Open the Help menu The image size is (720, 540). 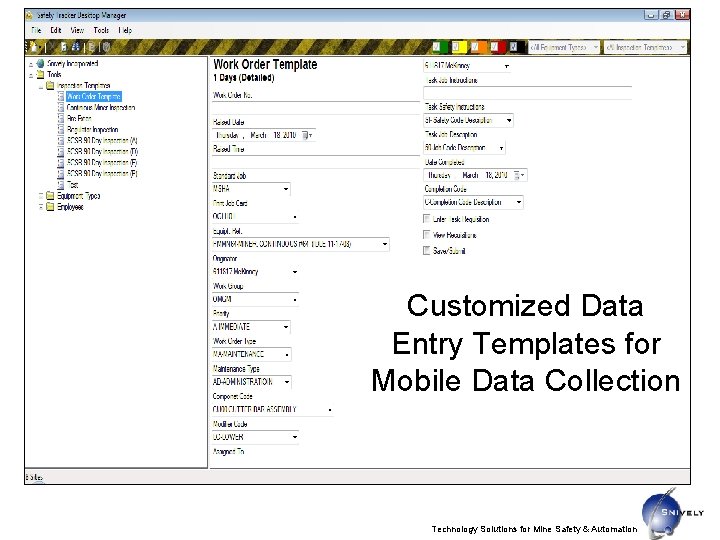(125, 30)
